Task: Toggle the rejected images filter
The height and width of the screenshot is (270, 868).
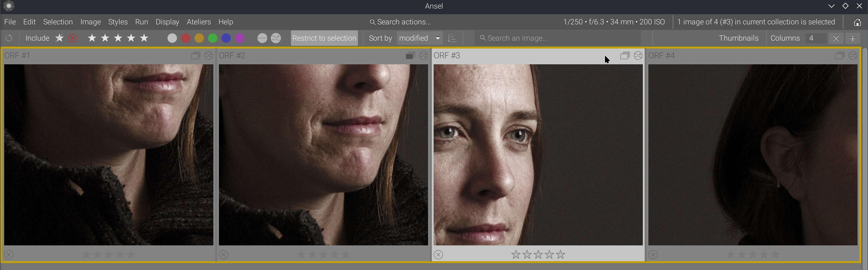Action: tap(73, 38)
